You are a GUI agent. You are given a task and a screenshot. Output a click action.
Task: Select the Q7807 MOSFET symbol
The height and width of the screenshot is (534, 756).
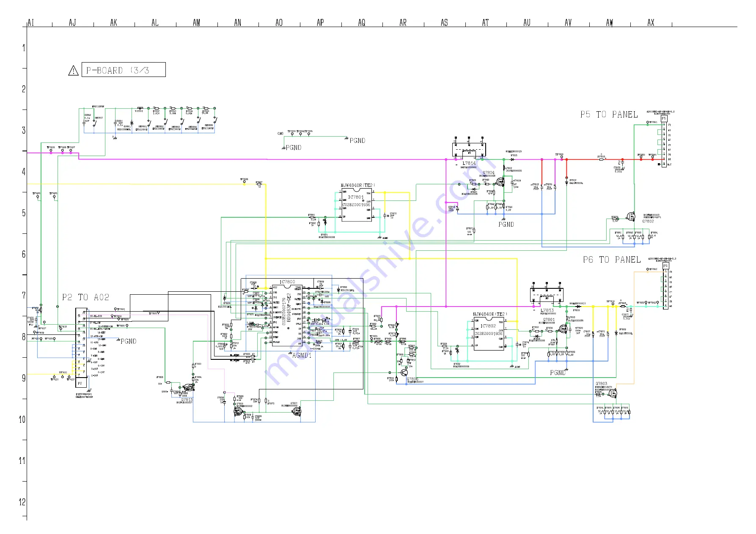(297, 412)
